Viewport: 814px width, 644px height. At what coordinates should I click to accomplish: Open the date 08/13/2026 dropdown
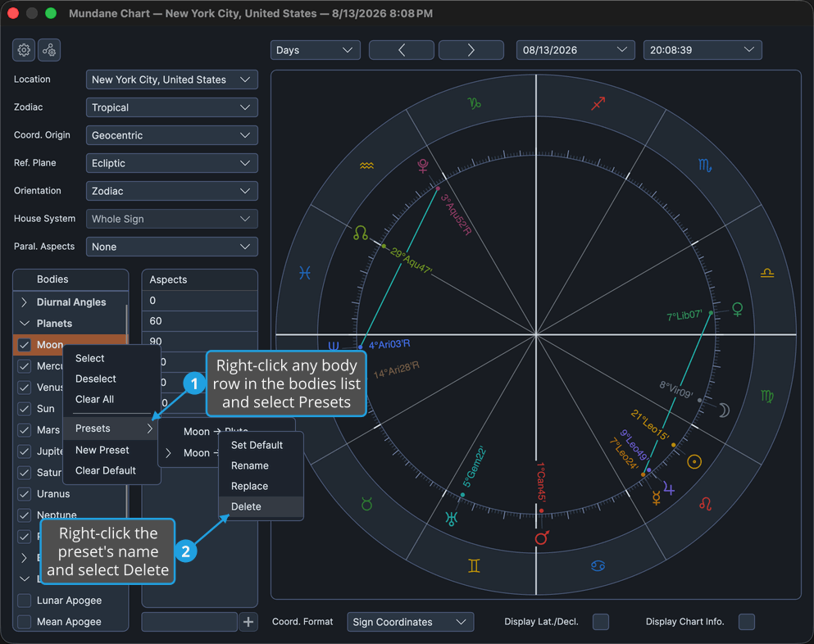coord(575,50)
